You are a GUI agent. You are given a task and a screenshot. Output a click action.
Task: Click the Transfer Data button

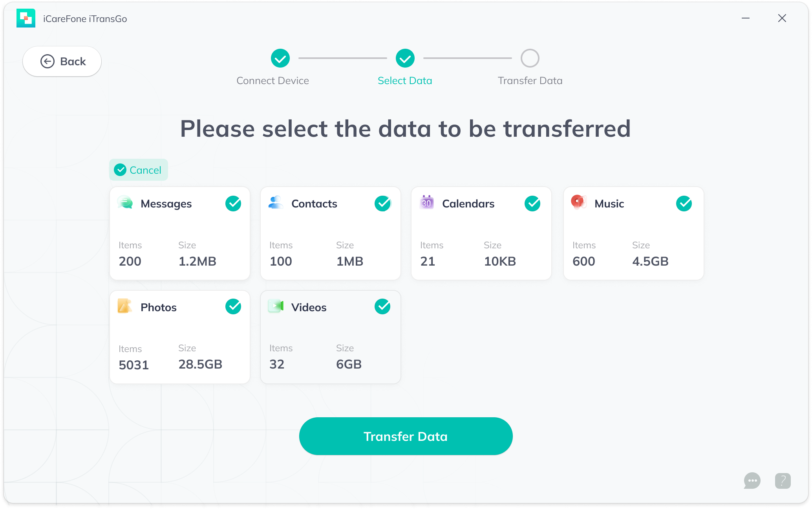click(x=406, y=436)
